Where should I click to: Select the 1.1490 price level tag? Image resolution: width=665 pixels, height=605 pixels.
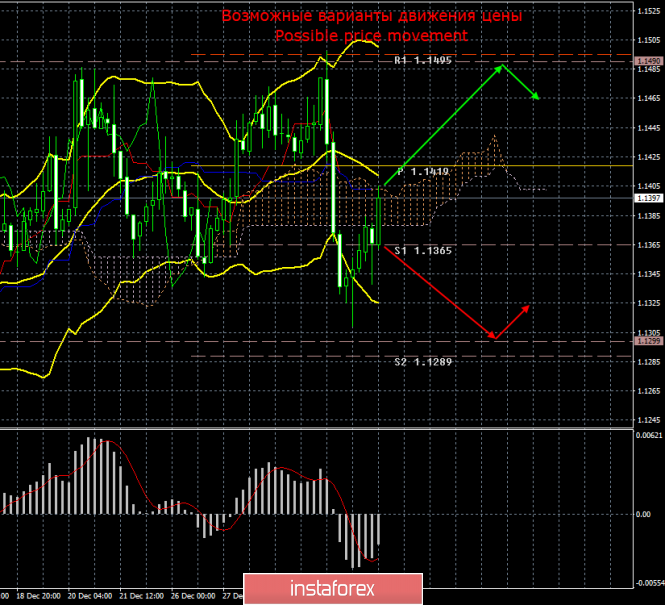coord(647,61)
